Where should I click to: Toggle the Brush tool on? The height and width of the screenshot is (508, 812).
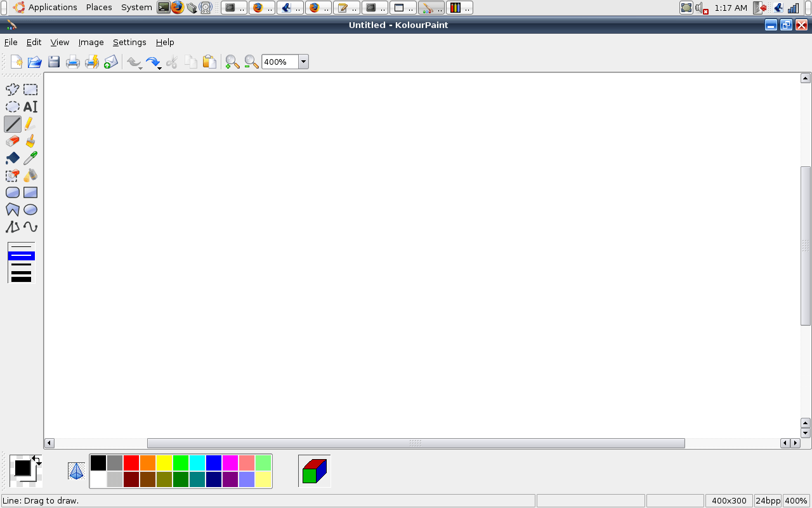pos(30,141)
